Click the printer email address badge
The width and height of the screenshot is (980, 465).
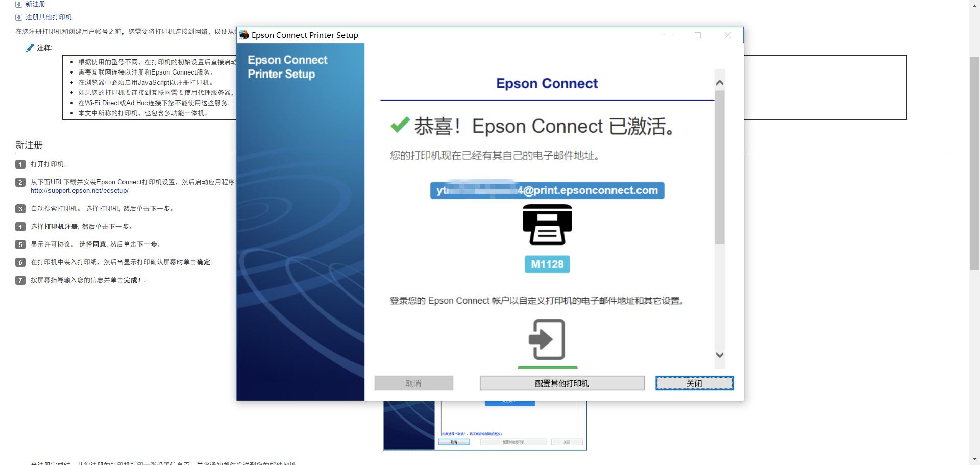pyautogui.click(x=547, y=190)
